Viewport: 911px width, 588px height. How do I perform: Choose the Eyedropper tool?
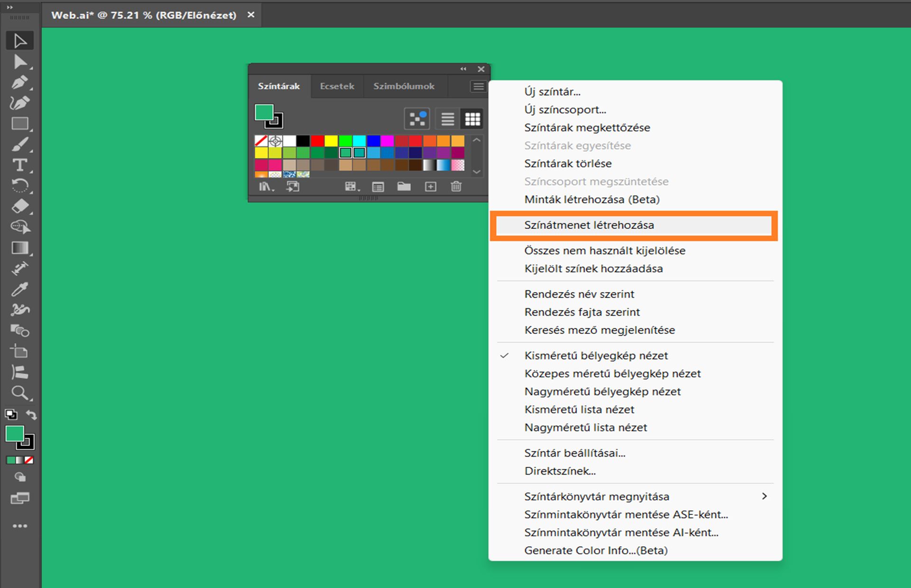tap(19, 289)
